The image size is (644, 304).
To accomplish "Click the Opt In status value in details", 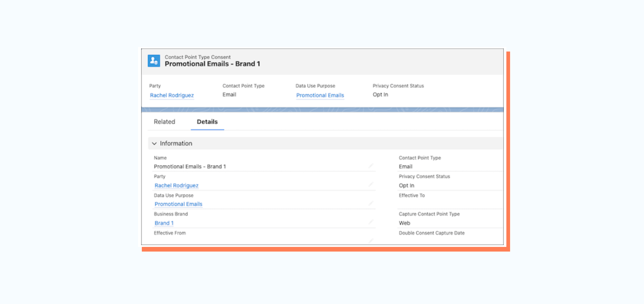I will [x=406, y=185].
